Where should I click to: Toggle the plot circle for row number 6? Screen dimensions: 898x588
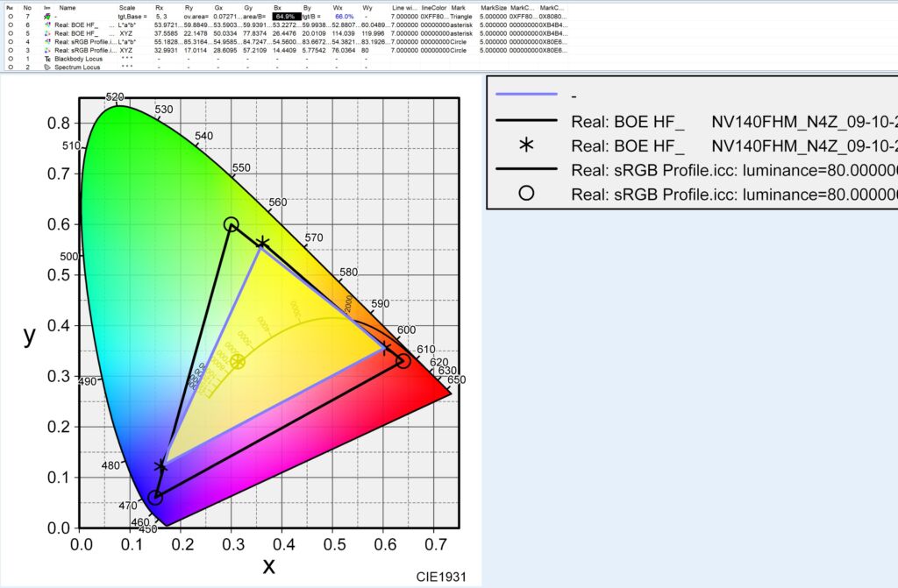coord(11,25)
